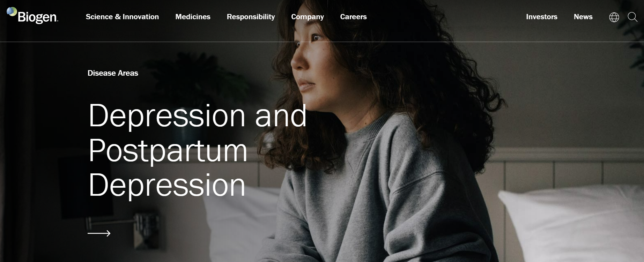644x262 pixels.
Task: Click the last Depression line of the headline
Action: coord(167,185)
